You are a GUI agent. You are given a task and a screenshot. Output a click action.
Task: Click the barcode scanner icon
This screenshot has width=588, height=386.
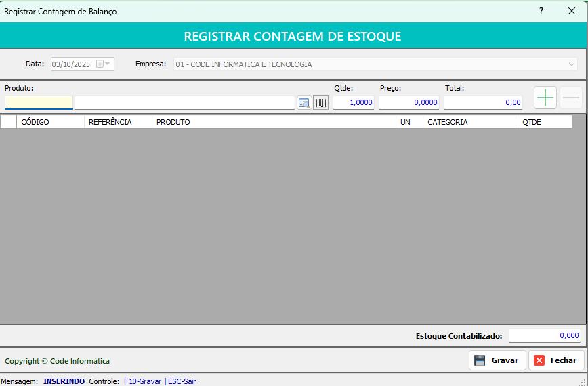320,103
